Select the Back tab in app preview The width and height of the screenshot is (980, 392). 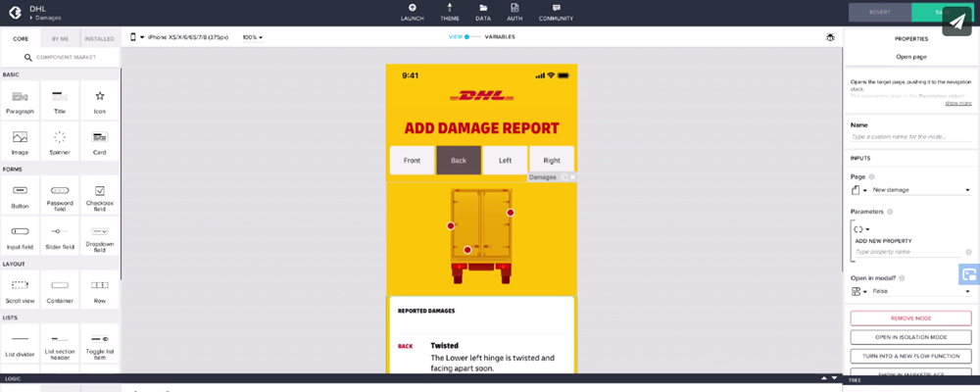point(459,161)
